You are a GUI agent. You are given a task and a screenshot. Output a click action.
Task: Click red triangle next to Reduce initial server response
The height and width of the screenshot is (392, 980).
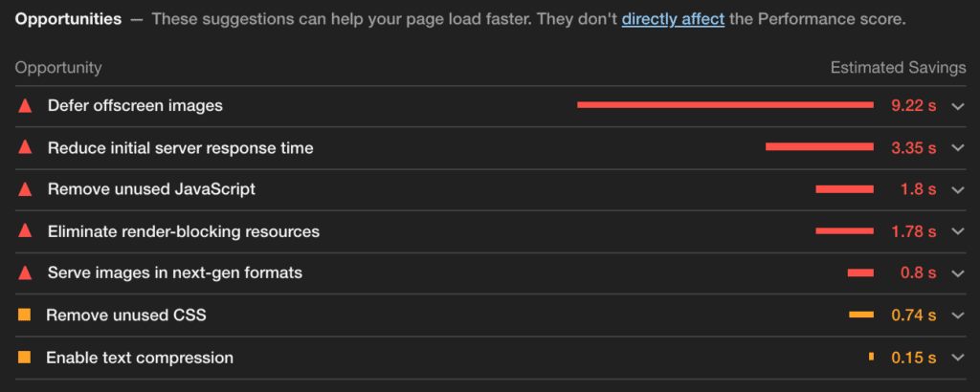pos(25,148)
